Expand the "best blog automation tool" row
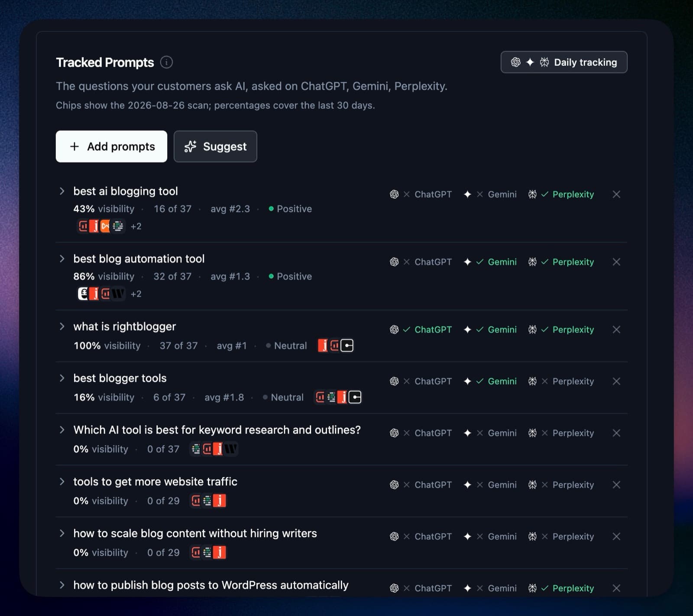The image size is (693, 616). [x=62, y=258]
